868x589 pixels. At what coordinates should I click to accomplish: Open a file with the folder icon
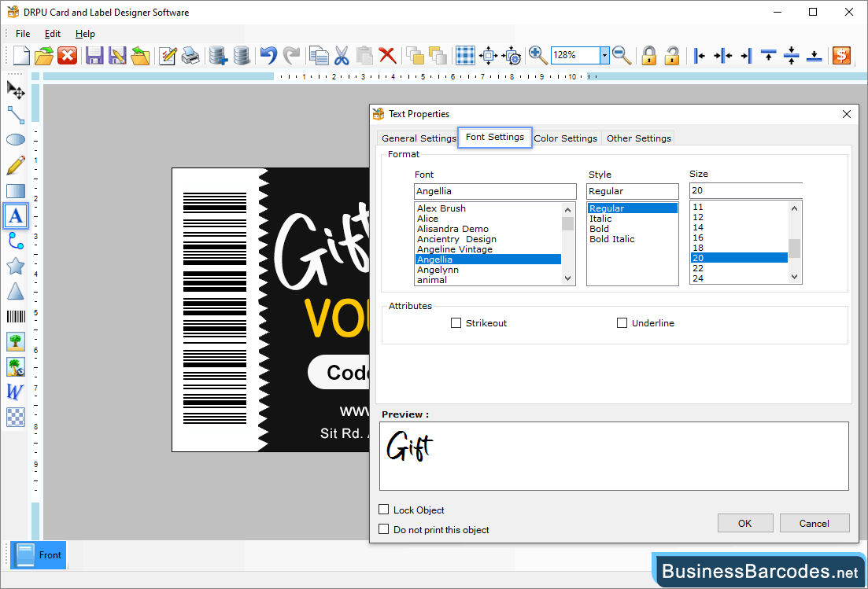tap(44, 55)
